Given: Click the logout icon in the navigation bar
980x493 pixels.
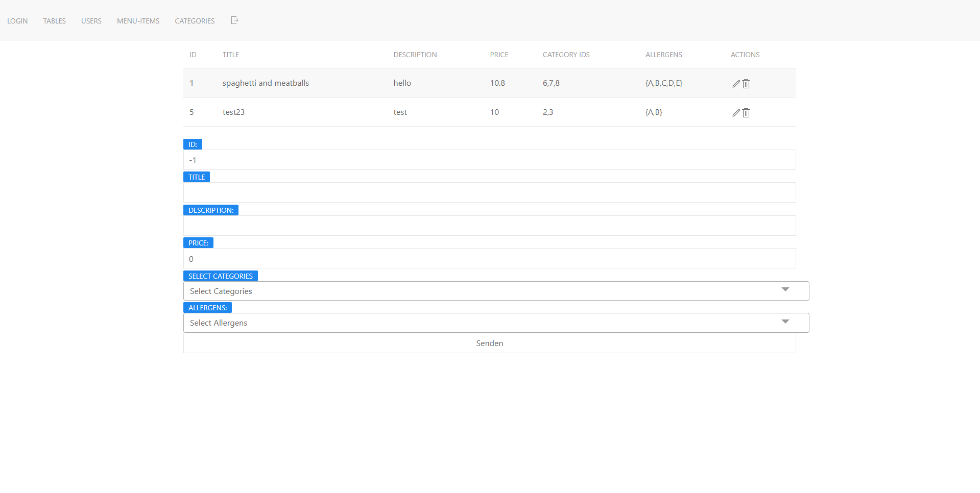Looking at the screenshot, I should 234,20.
